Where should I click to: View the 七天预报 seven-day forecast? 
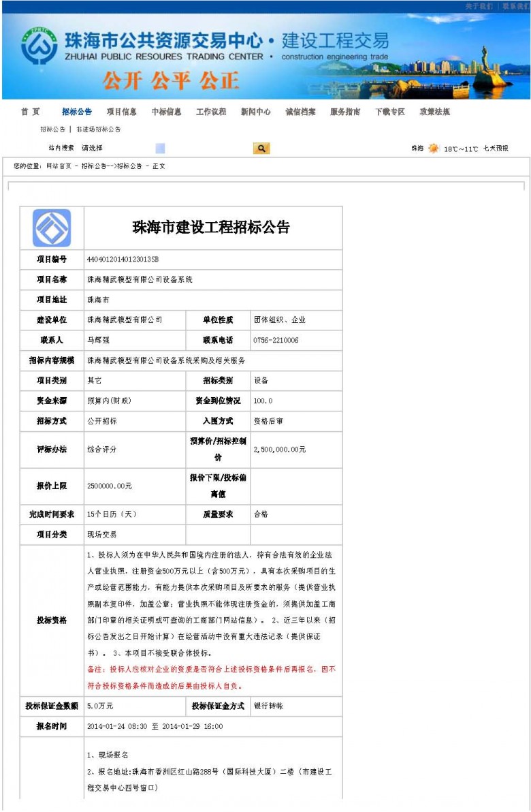click(496, 149)
